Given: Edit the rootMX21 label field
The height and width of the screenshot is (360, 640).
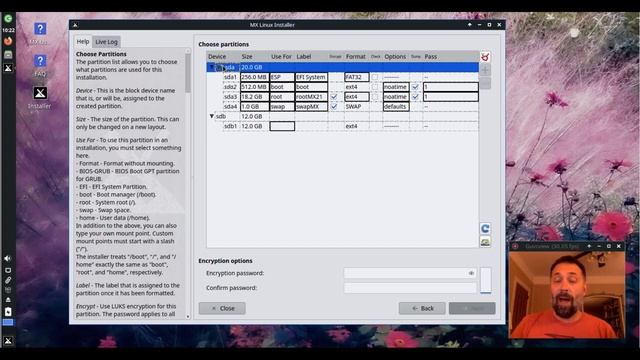Looking at the screenshot, I should [x=311, y=97].
